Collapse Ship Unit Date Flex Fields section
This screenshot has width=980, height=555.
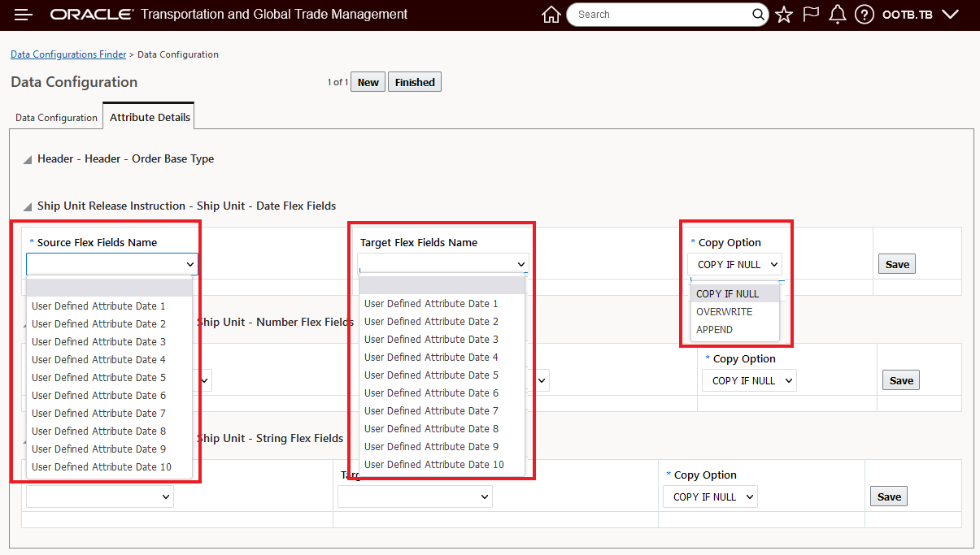(x=28, y=207)
